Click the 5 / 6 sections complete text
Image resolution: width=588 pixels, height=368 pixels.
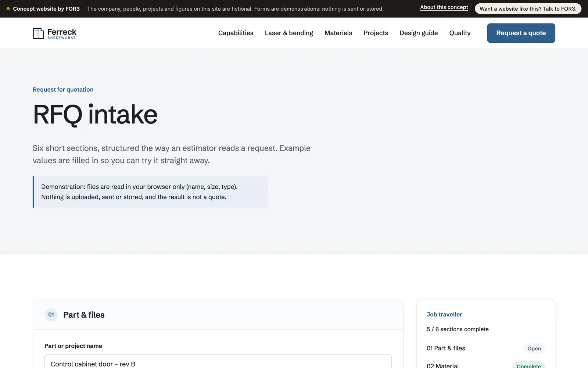[x=458, y=329]
